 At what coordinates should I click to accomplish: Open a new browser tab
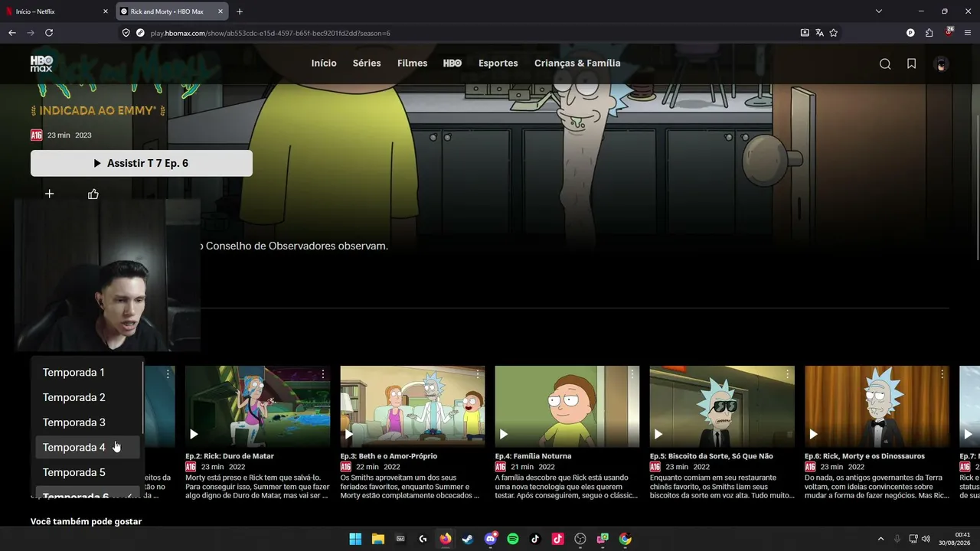240,11
